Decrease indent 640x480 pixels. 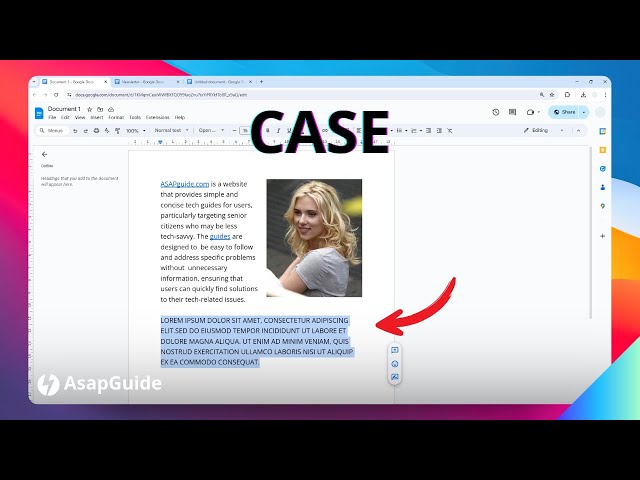click(x=429, y=131)
